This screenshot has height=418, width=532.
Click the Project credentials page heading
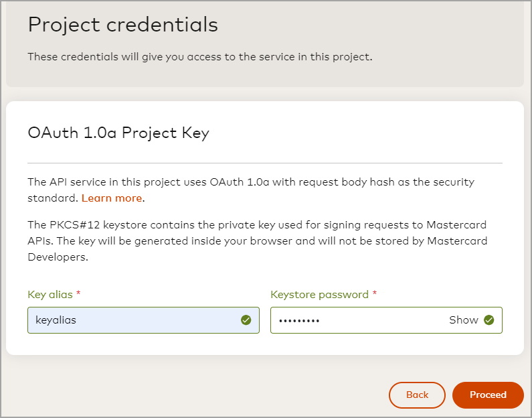[x=123, y=24]
